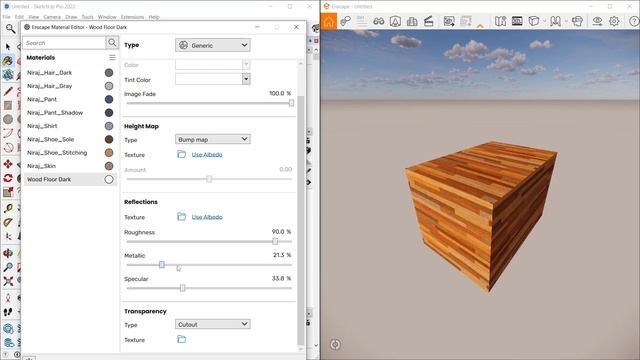Screen dimensions: 640x360
Task: Select the Niraj_Skin material
Action: 70,166
